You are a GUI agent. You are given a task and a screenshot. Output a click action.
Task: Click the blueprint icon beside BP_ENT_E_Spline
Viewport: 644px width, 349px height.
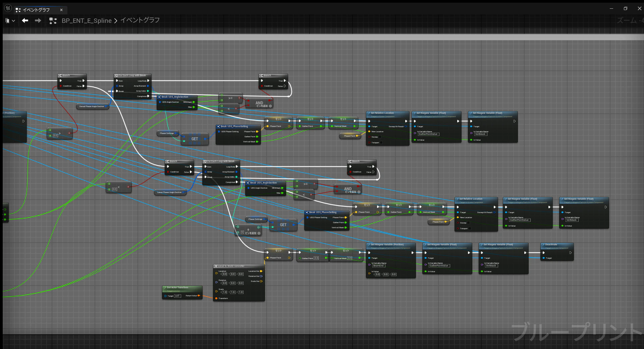[x=53, y=21]
